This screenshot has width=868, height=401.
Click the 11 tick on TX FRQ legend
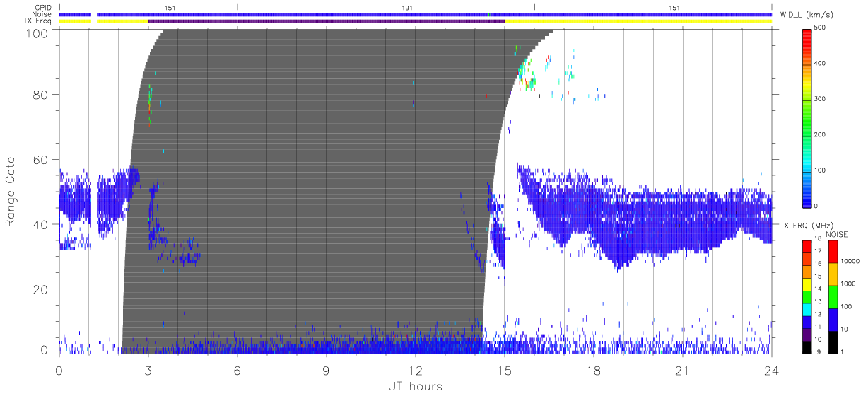[818, 327]
